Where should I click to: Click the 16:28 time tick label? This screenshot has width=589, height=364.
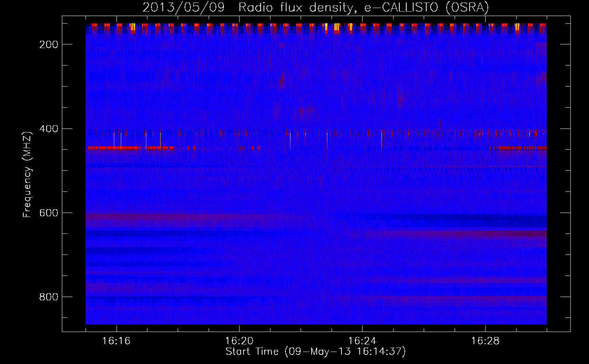(485, 341)
